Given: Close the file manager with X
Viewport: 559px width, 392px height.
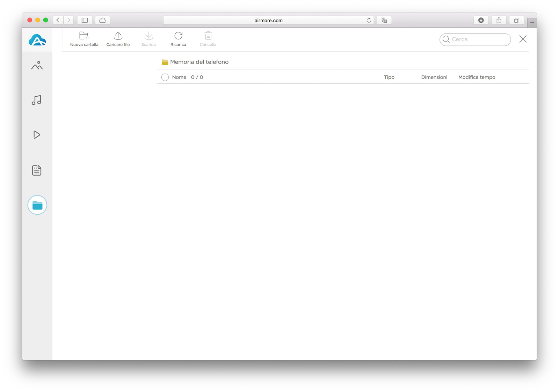Looking at the screenshot, I should click(x=523, y=39).
